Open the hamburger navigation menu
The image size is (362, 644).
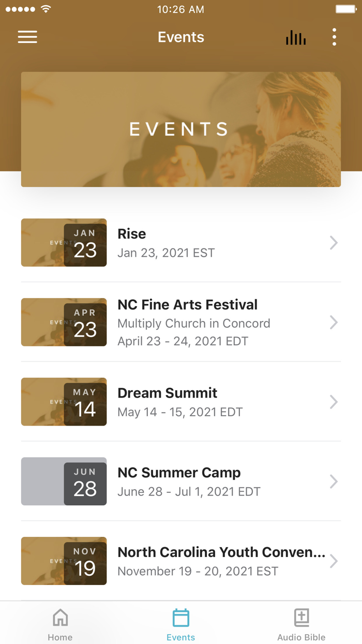coord(27,37)
